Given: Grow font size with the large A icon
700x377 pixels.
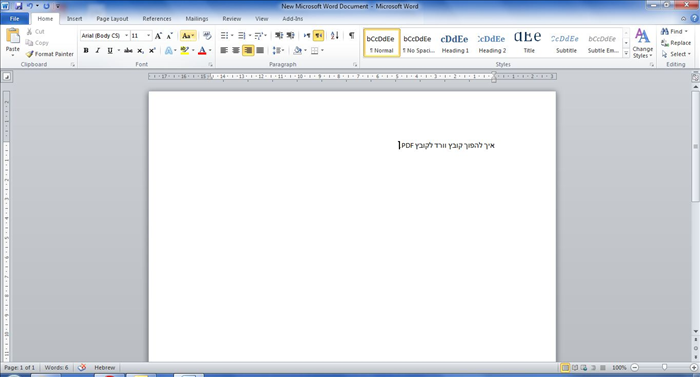Looking at the screenshot, I should pyautogui.click(x=158, y=36).
